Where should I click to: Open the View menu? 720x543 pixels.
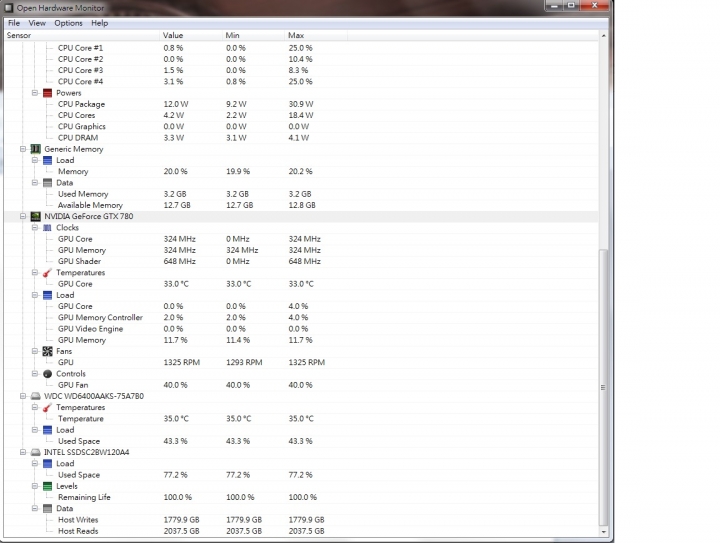click(x=37, y=23)
